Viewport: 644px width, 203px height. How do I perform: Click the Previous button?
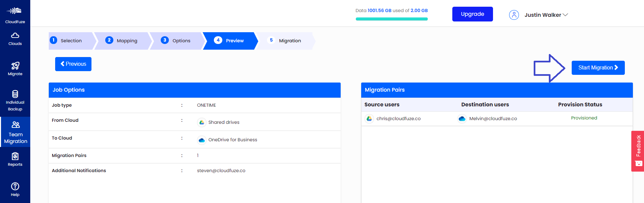73,64
